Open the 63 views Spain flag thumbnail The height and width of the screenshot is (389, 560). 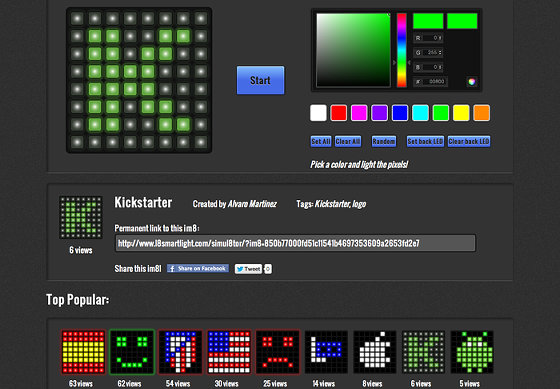pyautogui.click(x=83, y=352)
